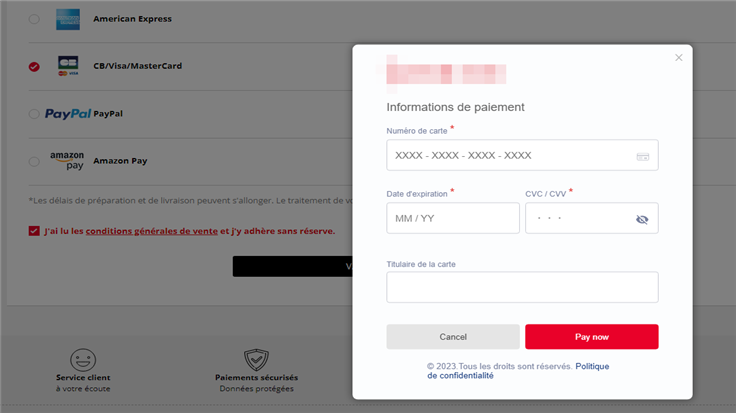The width and height of the screenshot is (736, 413).
Task: Uncheck the conditions générales agreement checkbox
Action: 35,231
